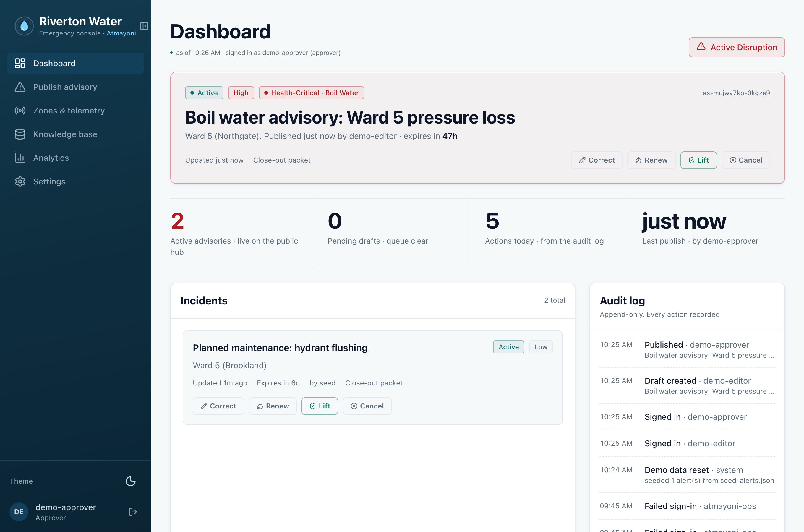Click the Low severity badge
Screen dimensions: 804x532
tap(541, 347)
